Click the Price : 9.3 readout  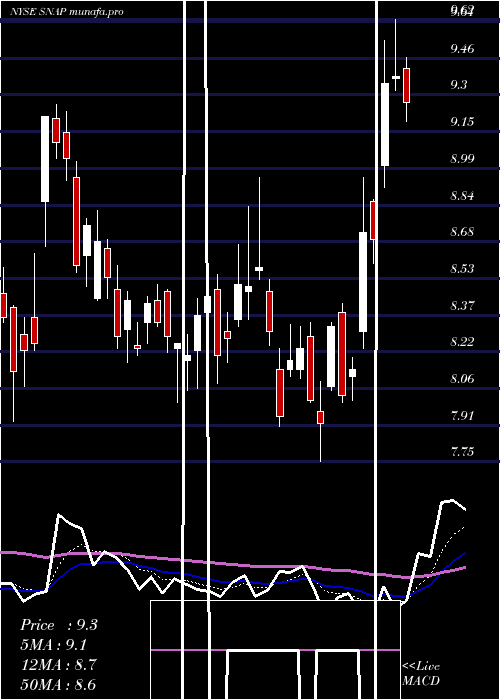(x=59, y=625)
